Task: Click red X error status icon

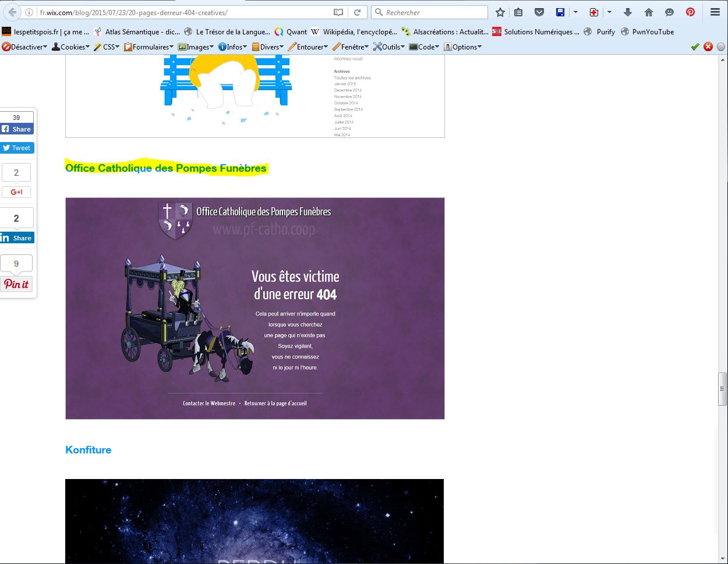Action: (708, 47)
